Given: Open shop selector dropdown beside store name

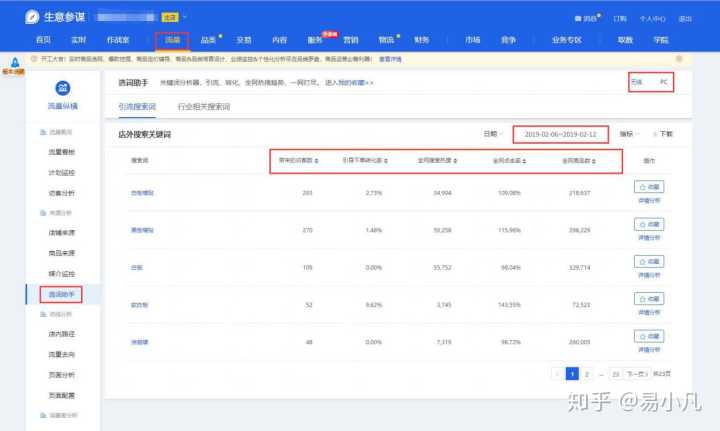Looking at the screenshot, I should [x=185, y=18].
